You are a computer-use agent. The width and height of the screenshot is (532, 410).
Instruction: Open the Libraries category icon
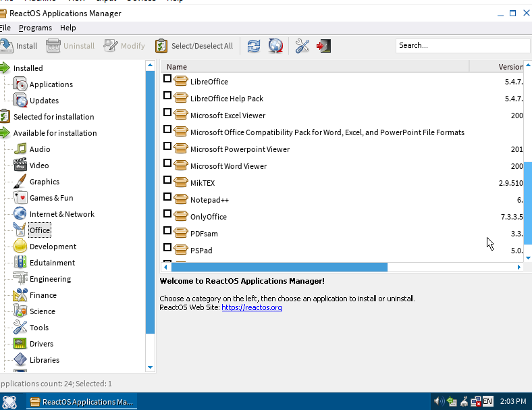(x=20, y=360)
